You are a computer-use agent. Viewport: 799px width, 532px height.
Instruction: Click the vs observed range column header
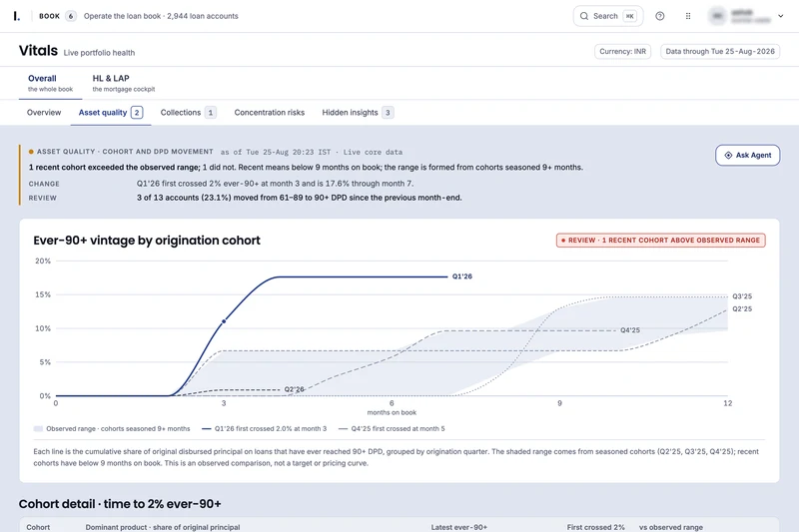671,527
